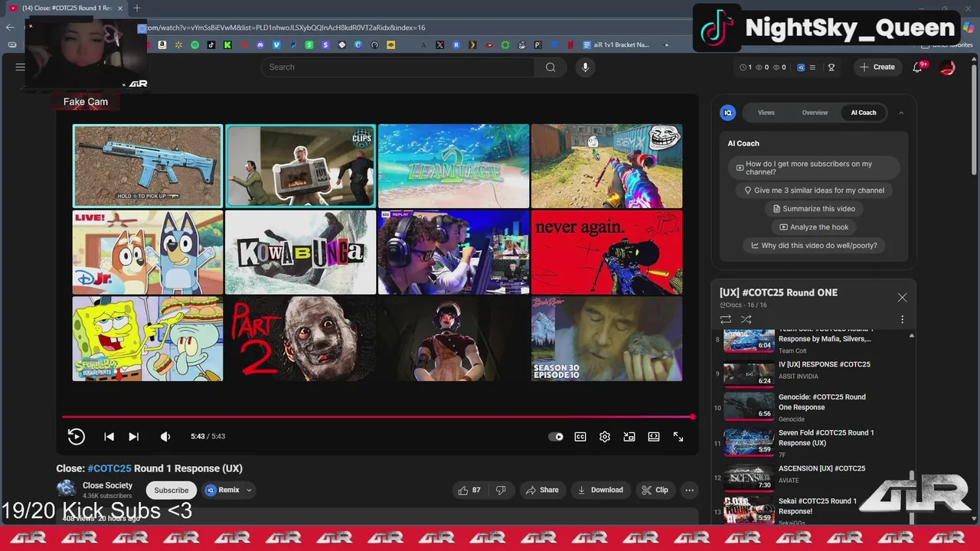The height and width of the screenshot is (551, 980).
Task: Toggle playlist loop button
Action: coord(726,319)
